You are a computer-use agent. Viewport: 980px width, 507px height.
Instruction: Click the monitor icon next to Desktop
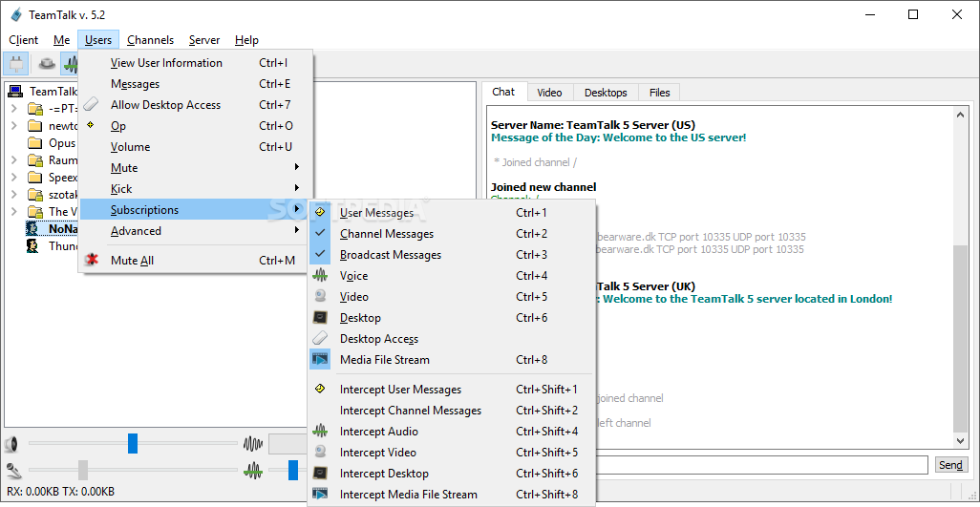coord(320,317)
